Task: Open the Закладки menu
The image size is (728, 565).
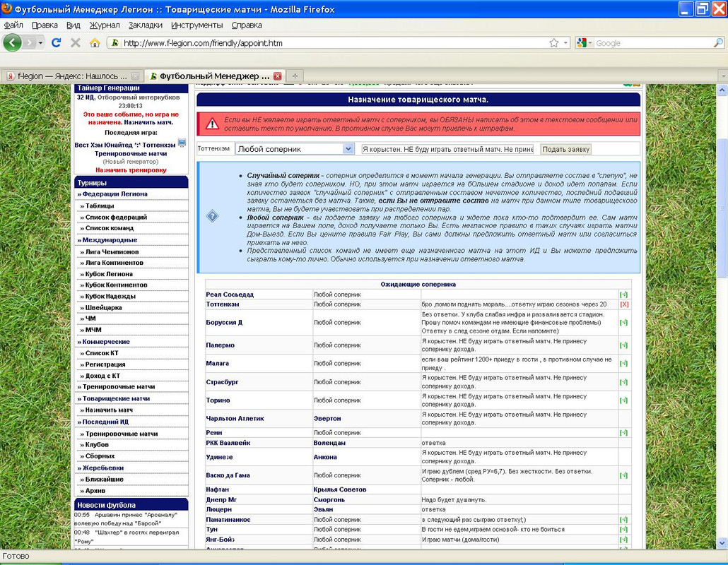Action: tap(146, 25)
